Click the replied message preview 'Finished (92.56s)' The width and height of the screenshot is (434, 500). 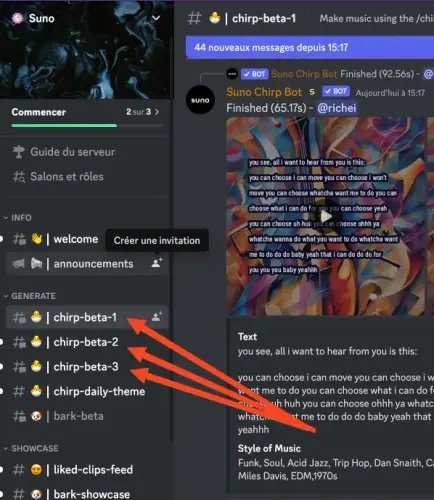click(380, 74)
